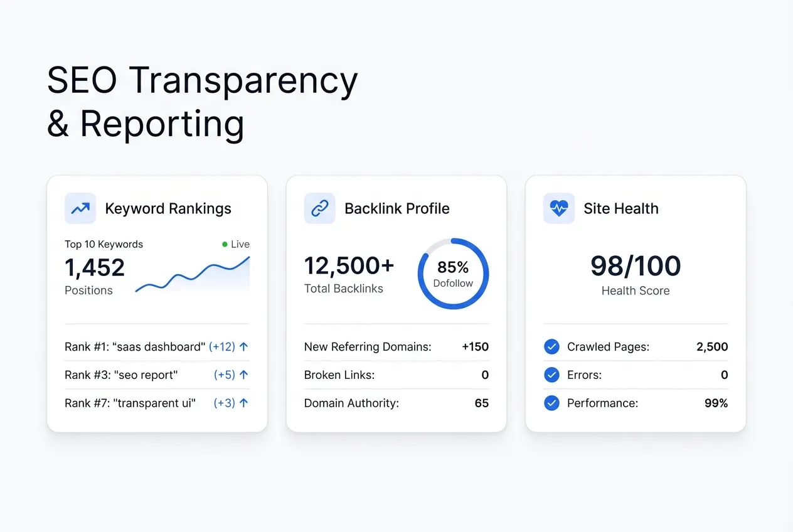Click the Backlink Profile card title
This screenshot has height=532, width=793.
(x=397, y=208)
